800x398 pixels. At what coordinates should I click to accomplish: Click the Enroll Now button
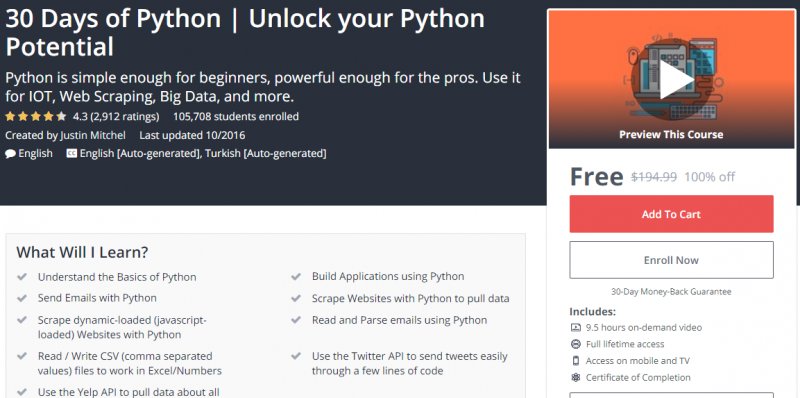click(x=671, y=260)
